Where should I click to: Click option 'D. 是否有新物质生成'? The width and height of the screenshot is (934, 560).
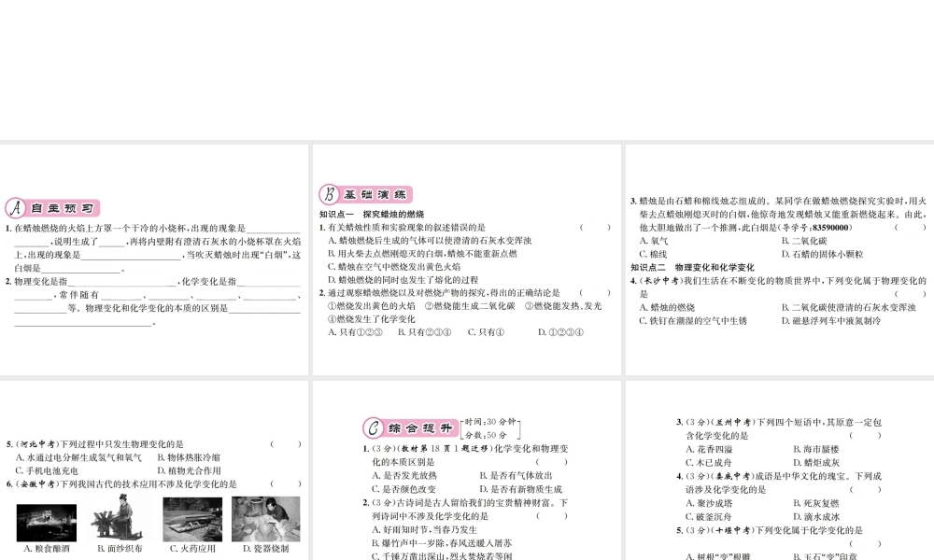(x=520, y=489)
